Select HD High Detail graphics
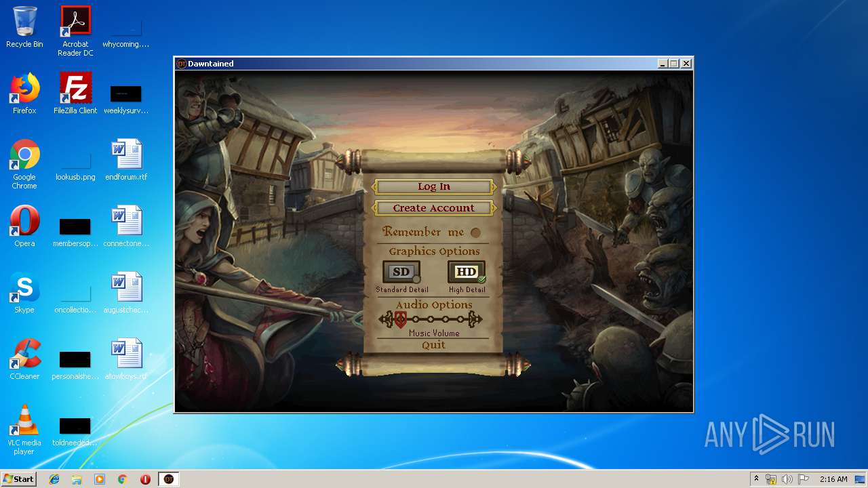The image size is (868, 488). 467,272
